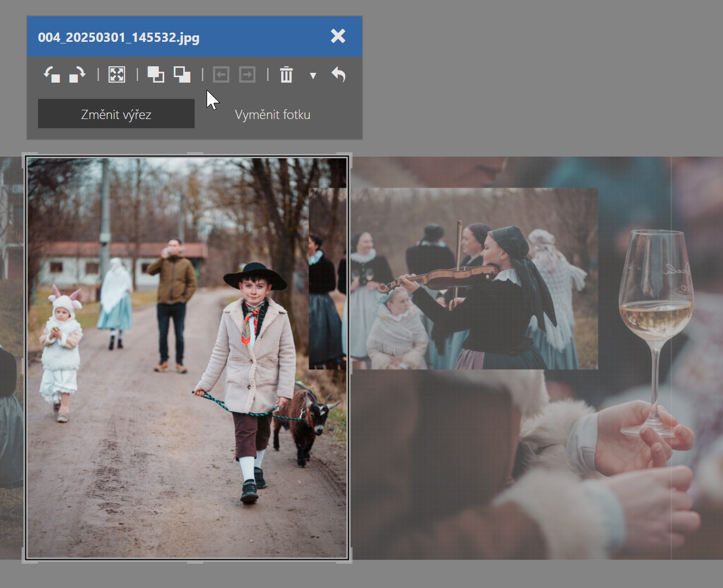The image size is (723, 588).
Task: Close the 004_20250301_145532.jpg editing dialog
Action: (338, 36)
